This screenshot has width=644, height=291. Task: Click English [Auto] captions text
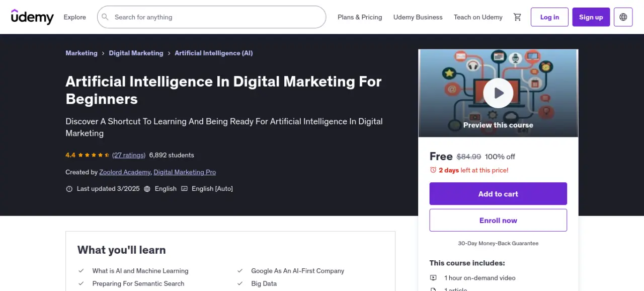point(212,189)
